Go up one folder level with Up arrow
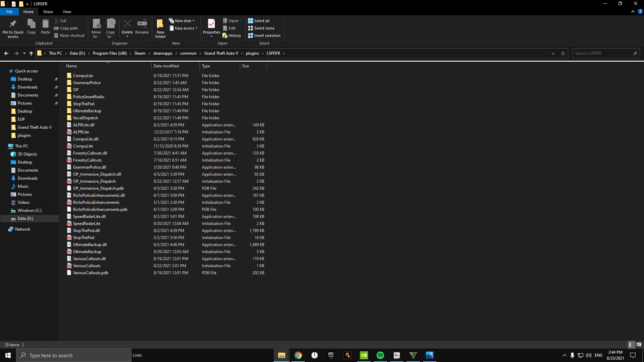 31,53
